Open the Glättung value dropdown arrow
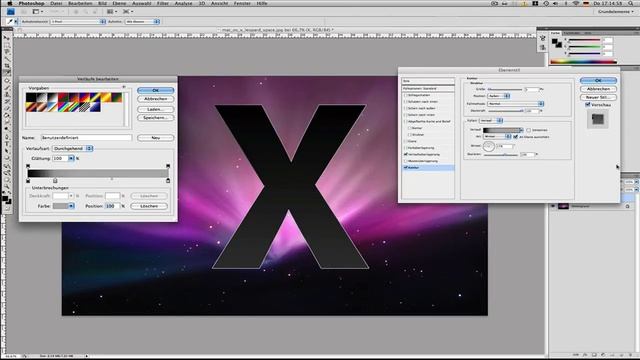 [71, 158]
